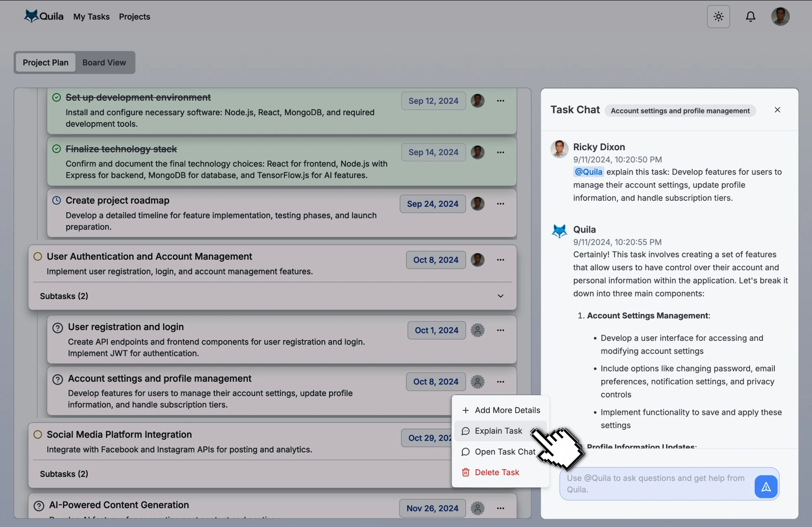Mark User Authentication and Account Management complete
The image size is (812, 527).
click(37, 256)
